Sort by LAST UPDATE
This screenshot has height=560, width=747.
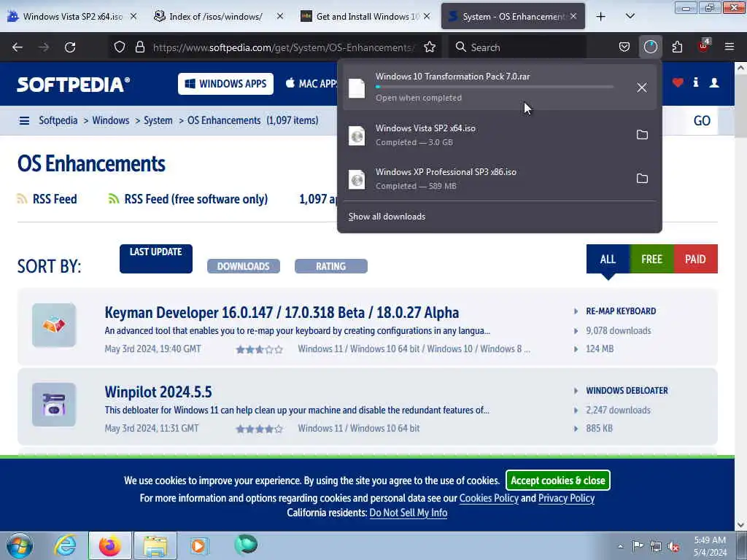[156, 259]
